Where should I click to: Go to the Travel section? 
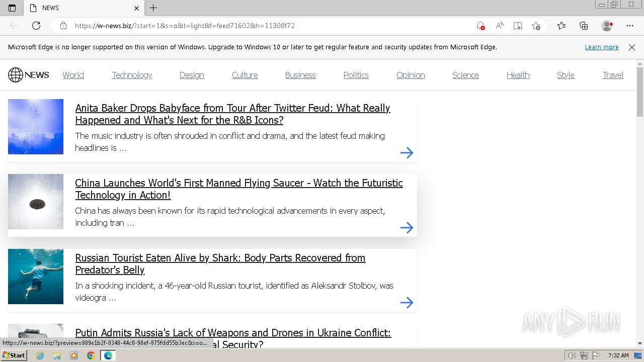click(613, 75)
